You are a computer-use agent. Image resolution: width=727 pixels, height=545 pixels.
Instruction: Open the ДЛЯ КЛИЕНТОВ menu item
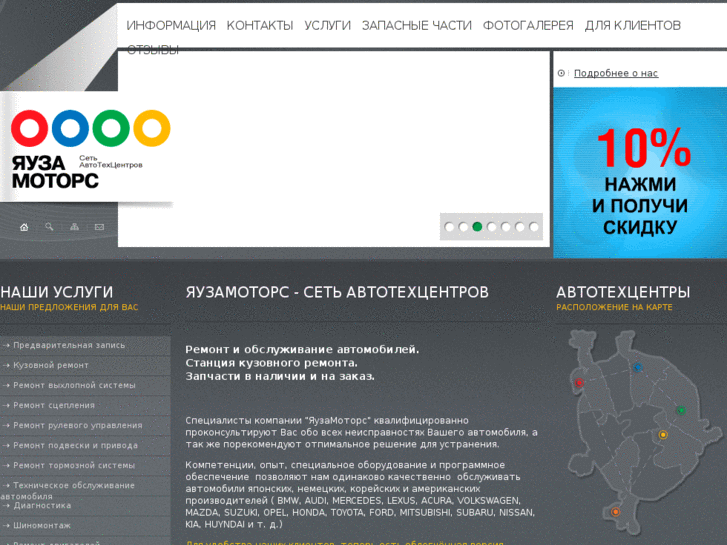point(632,26)
